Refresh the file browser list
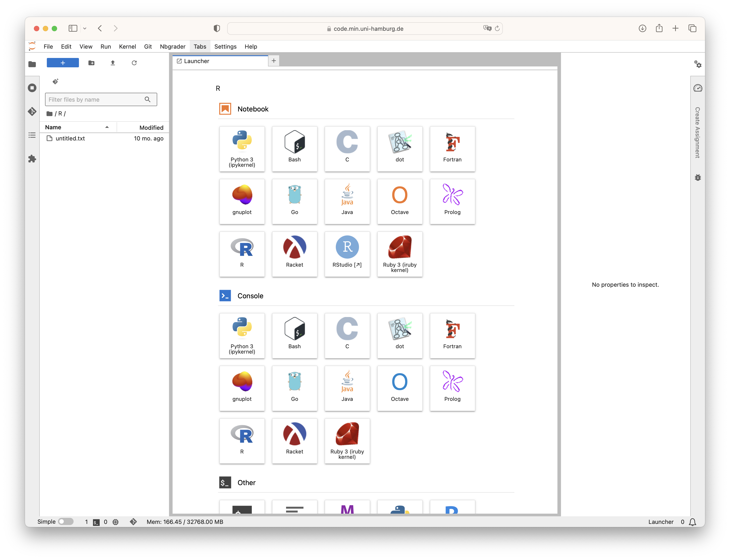 coord(134,63)
